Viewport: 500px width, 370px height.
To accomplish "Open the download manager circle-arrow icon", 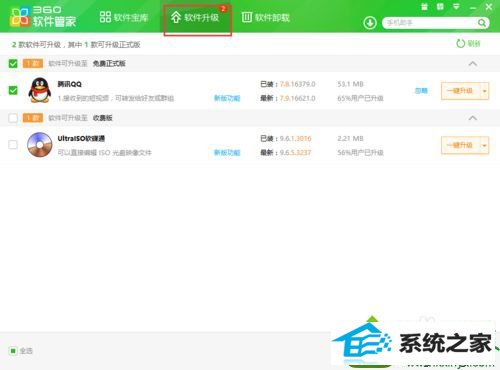I will 370,23.
